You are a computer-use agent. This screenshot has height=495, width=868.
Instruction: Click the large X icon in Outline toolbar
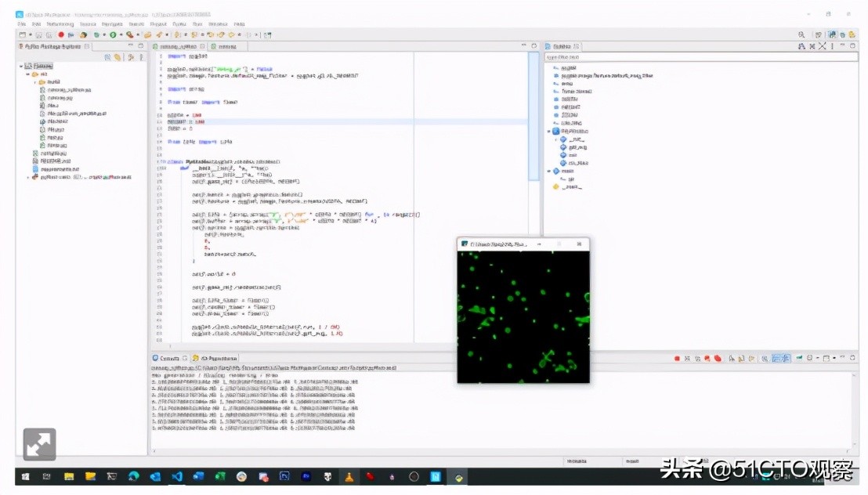pyautogui.click(x=823, y=46)
